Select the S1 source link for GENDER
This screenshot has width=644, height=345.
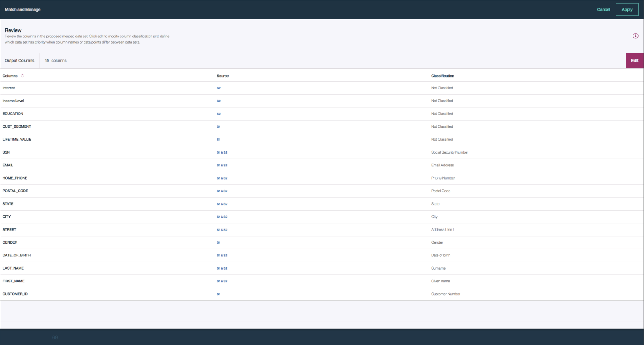218,242
